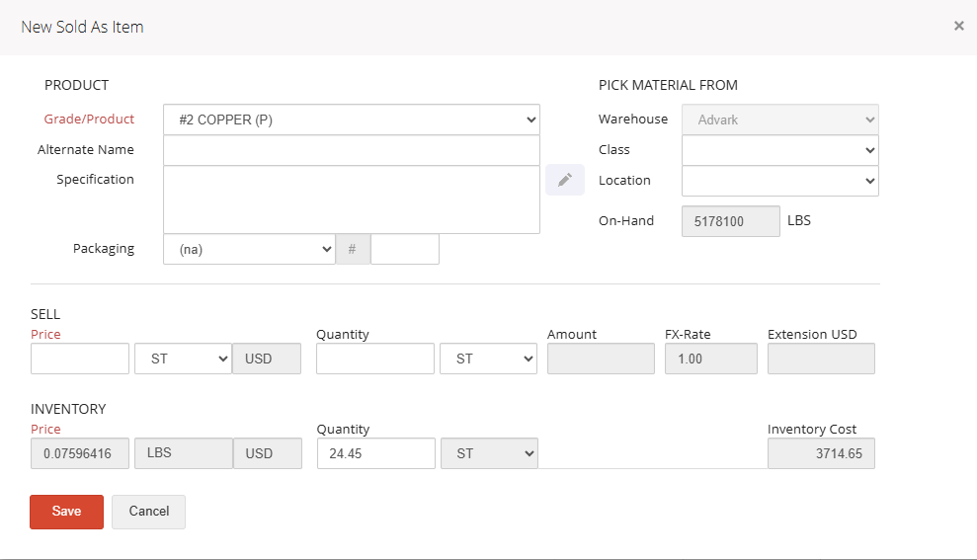
Task: Open the Warehouse dropdown showing Advark
Action: [780, 120]
